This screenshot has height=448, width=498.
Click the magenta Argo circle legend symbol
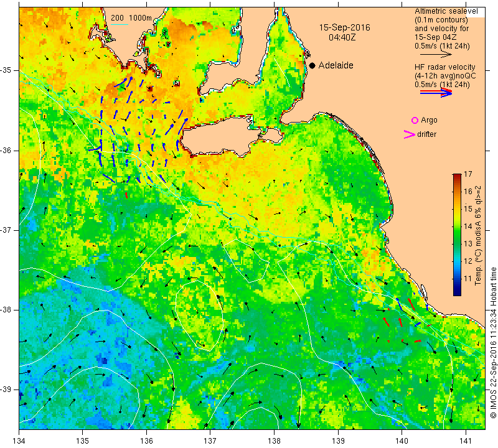[415, 120]
